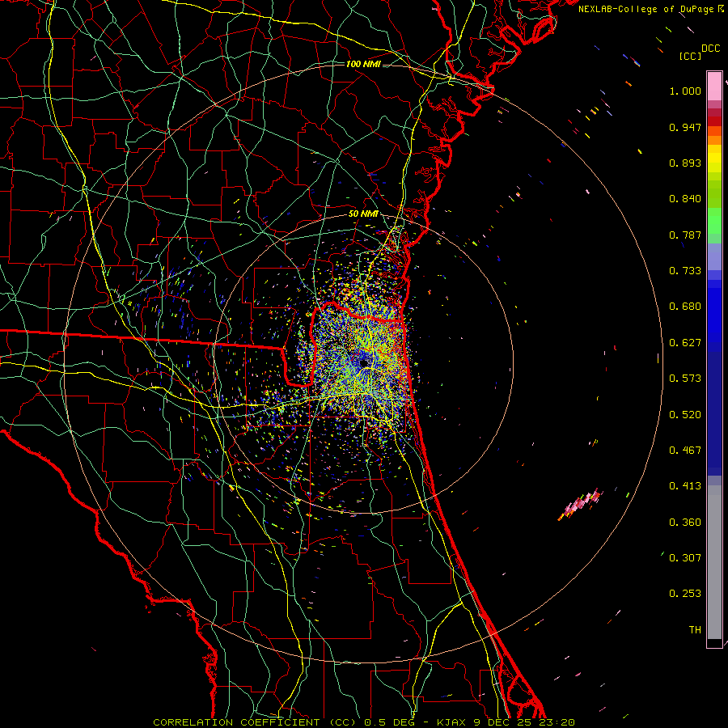Image resolution: width=728 pixels, height=728 pixels.
Task: Click the 0.733 color scale label
Action: click(685, 271)
